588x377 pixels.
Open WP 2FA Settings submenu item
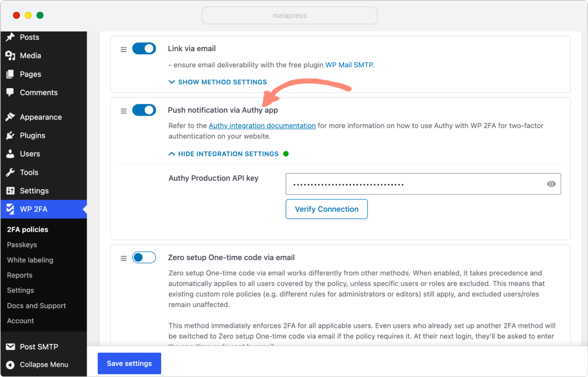point(20,290)
